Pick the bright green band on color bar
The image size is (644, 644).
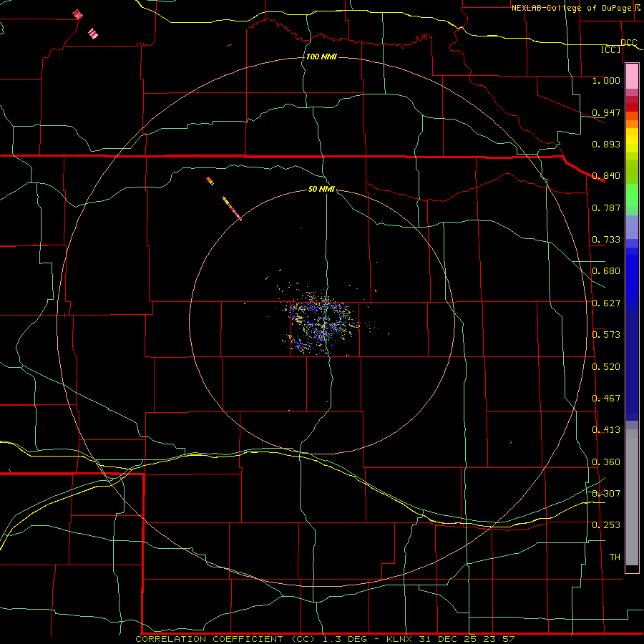point(632,195)
